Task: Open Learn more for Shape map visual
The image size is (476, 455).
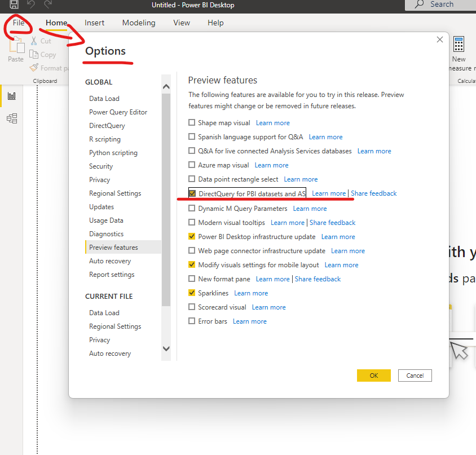Action: coord(272,123)
